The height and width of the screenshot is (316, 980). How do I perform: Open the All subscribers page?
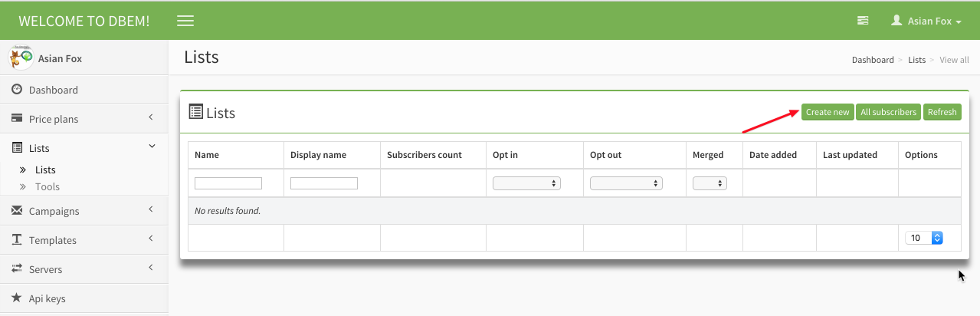click(x=888, y=112)
